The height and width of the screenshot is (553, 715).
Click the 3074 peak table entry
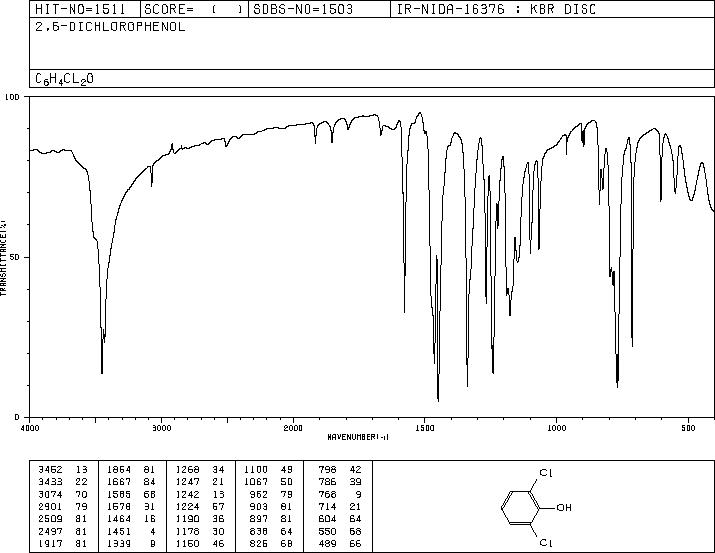[63, 494]
